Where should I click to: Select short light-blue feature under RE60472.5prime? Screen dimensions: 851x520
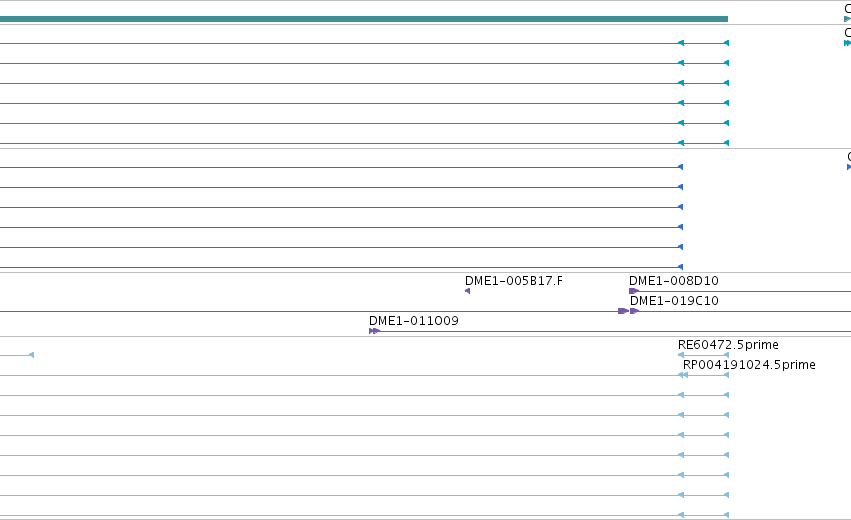coord(703,355)
